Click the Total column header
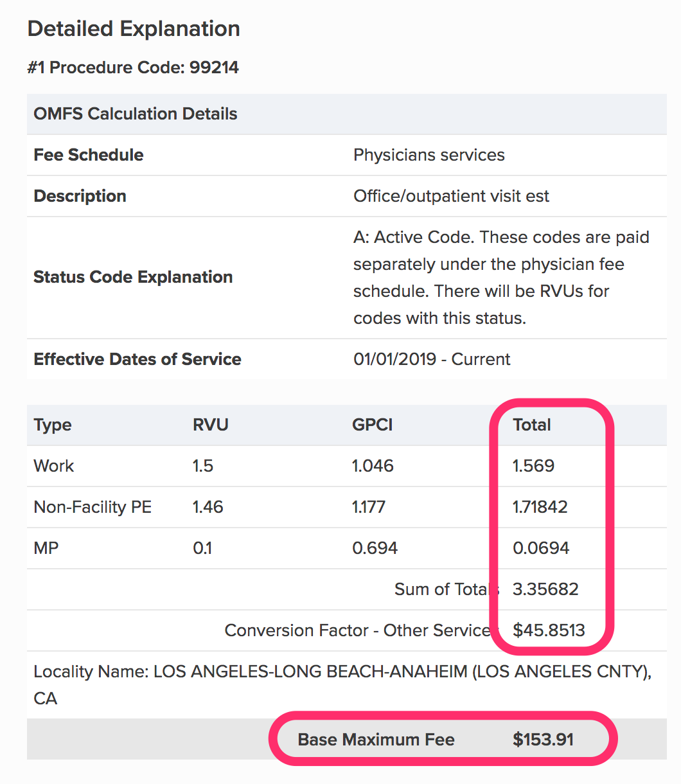Viewport: 681px width, 784px height. tap(532, 425)
